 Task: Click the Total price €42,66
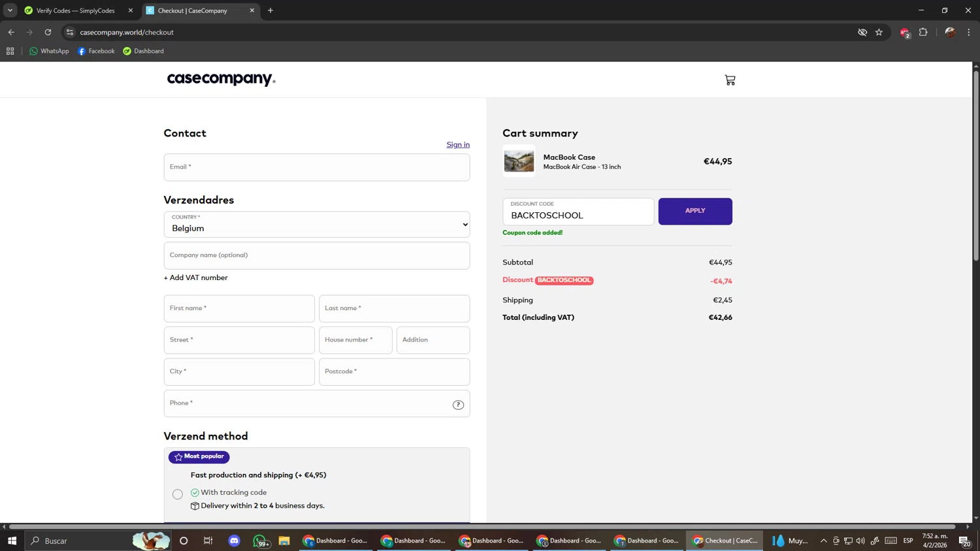pos(721,317)
